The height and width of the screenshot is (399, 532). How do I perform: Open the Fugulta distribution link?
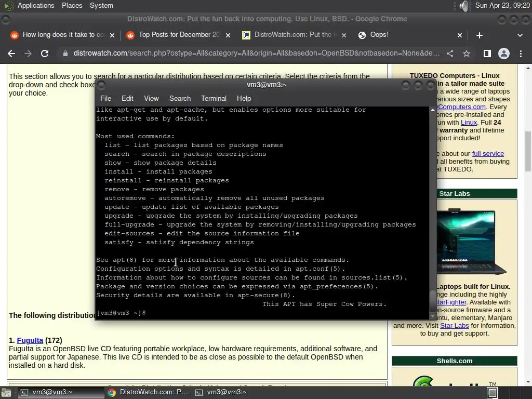click(x=30, y=340)
